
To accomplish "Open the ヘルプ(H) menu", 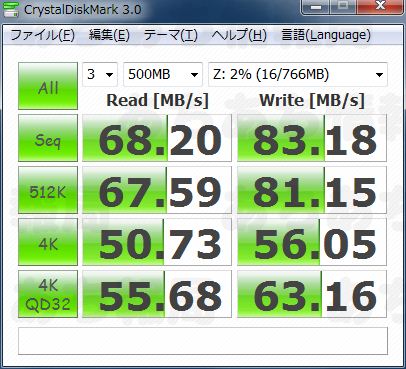I will 239,35.
